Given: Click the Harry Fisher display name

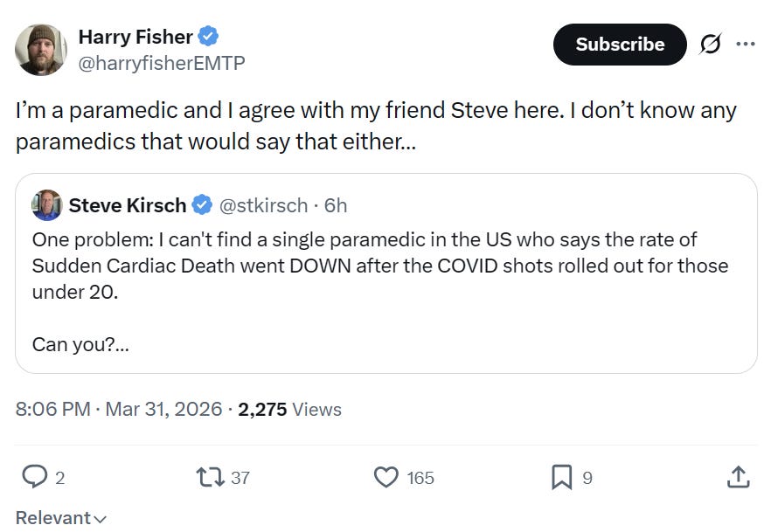Looking at the screenshot, I should coord(135,37).
